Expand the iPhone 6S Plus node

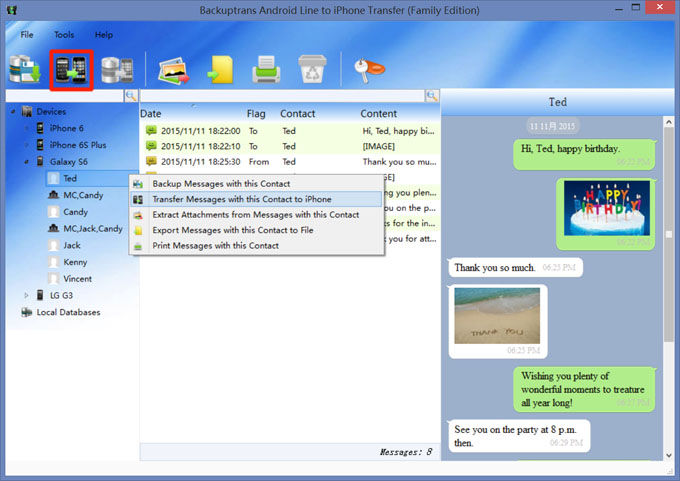pos(26,145)
